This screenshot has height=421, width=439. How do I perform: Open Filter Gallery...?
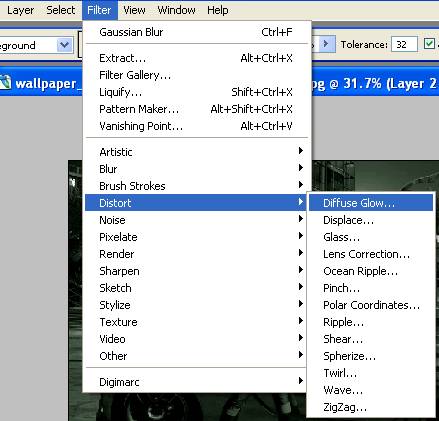(196, 75)
